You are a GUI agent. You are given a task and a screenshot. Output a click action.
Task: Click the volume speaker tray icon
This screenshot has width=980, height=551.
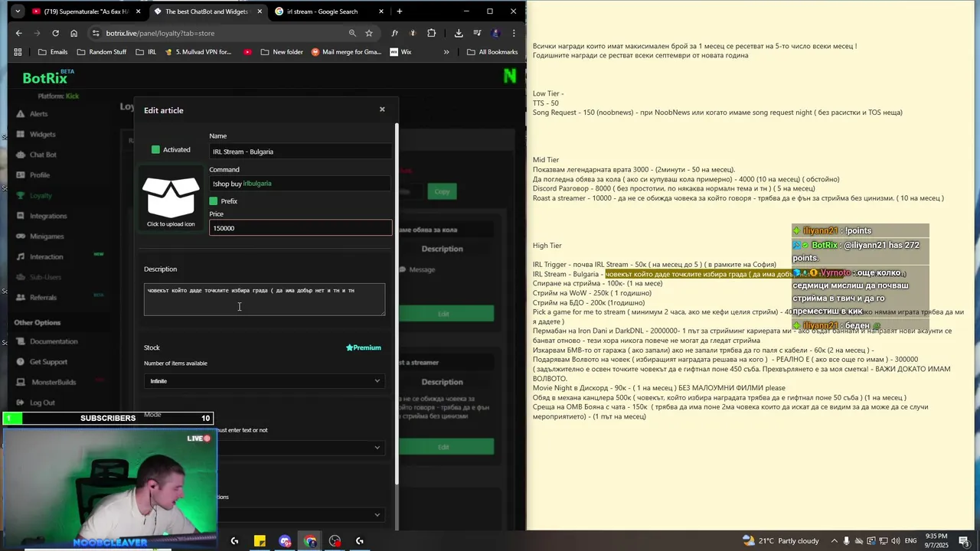coord(894,541)
